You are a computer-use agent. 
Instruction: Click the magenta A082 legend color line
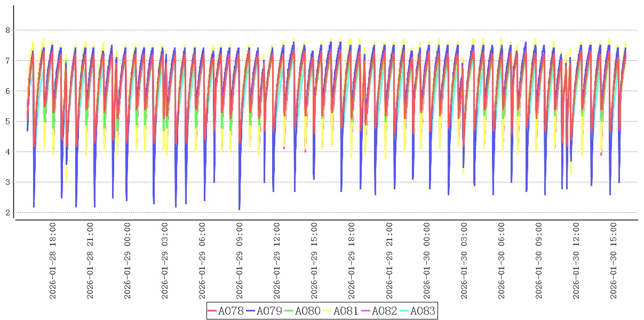point(366,311)
